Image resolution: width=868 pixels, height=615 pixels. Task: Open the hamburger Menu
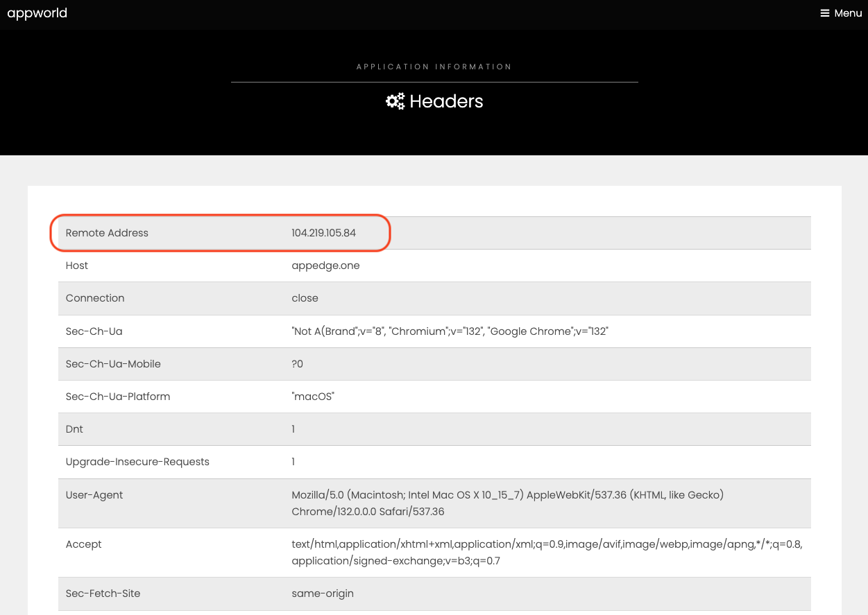pyautogui.click(x=841, y=13)
